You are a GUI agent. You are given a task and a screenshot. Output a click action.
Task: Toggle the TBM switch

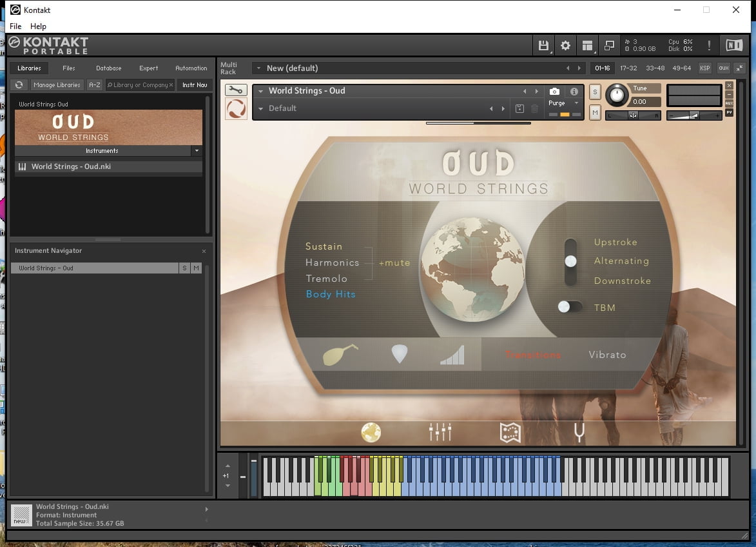(570, 307)
